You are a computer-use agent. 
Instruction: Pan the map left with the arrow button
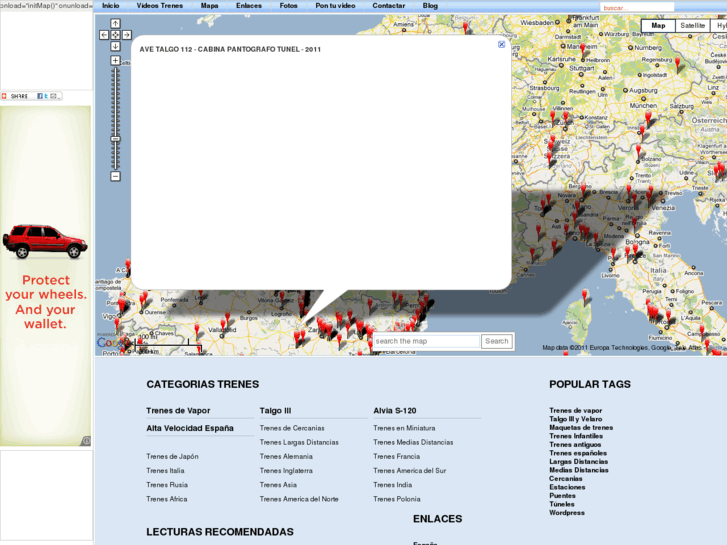[104, 35]
